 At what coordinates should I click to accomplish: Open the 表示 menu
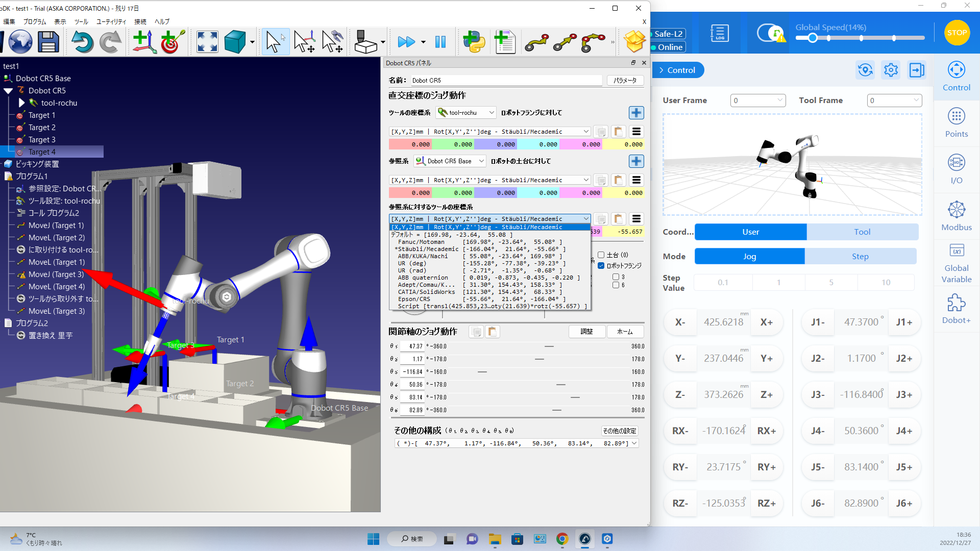click(60, 21)
